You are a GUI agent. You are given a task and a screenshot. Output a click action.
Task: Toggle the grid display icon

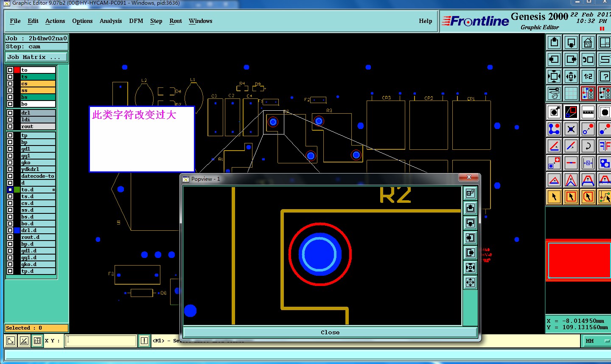(571, 93)
